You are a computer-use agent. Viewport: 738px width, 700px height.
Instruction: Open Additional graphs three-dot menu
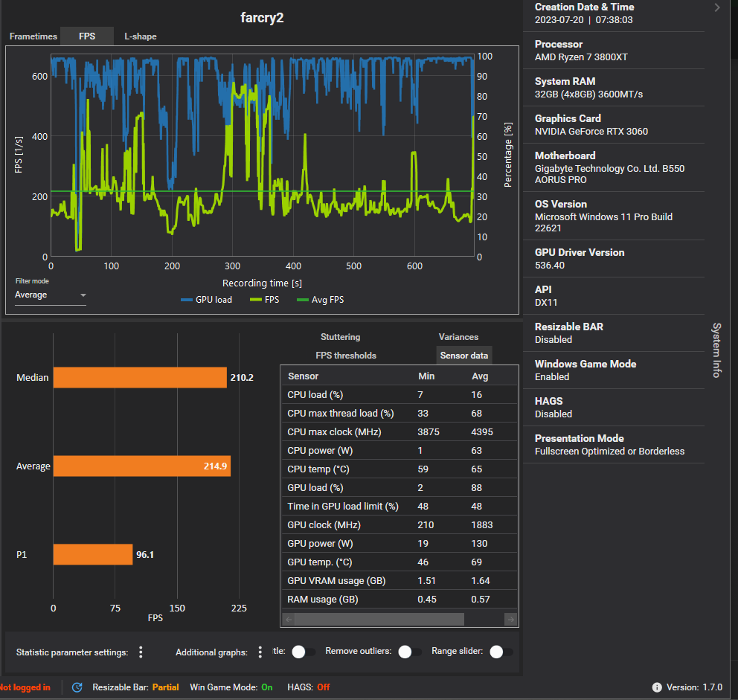tap(260, 652)
